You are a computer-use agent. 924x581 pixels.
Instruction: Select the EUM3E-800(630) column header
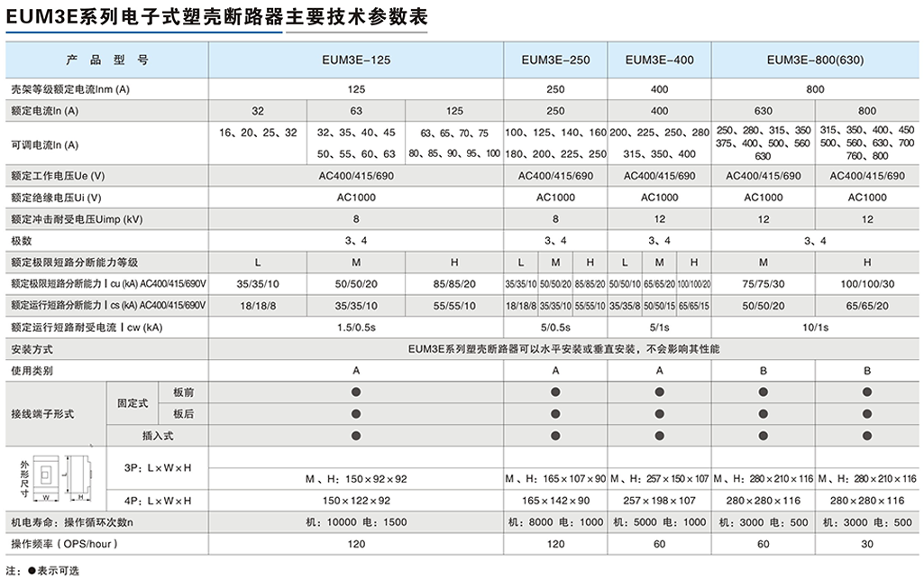point(815,60)
